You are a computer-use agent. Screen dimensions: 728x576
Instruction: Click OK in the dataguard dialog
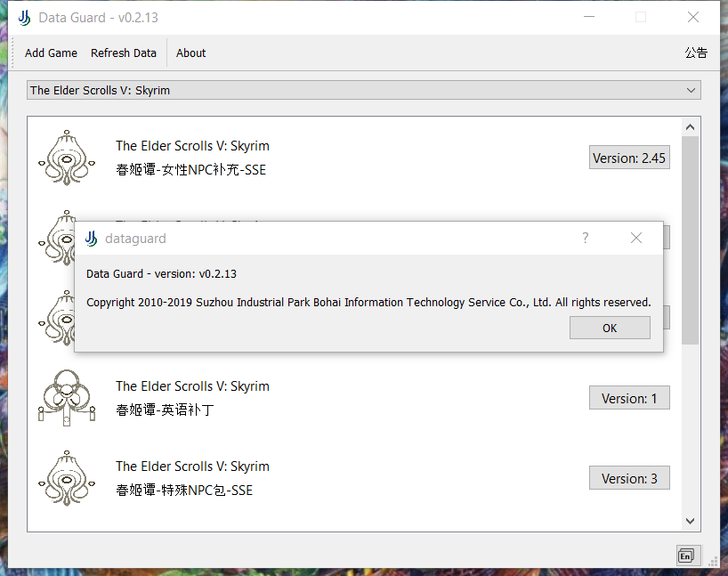point(610,328)
